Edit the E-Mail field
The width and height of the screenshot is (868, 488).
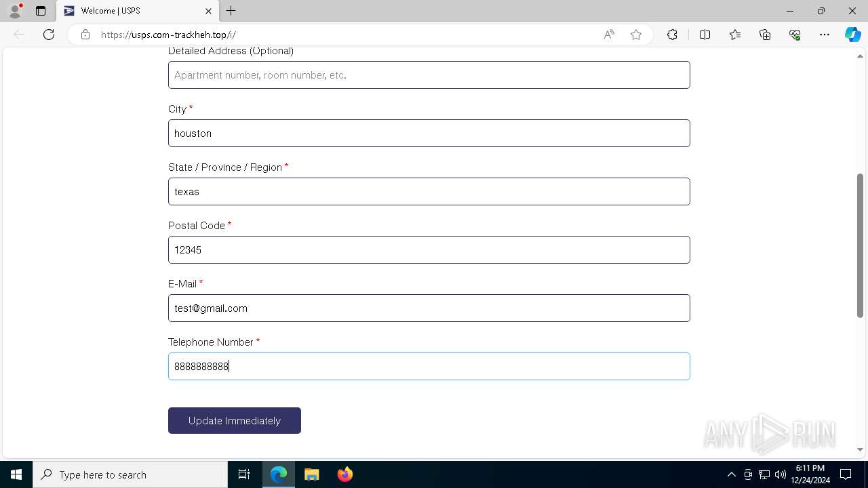tap(429, 308)
